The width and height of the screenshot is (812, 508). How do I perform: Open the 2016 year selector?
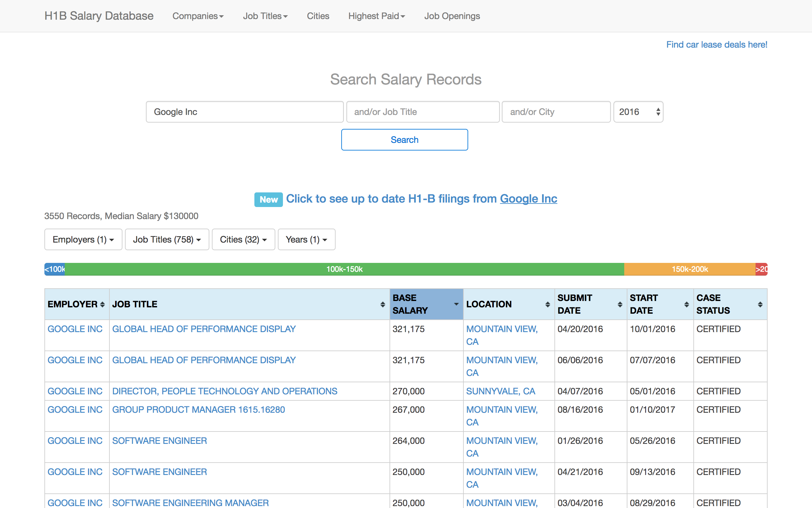coord(638,112)
